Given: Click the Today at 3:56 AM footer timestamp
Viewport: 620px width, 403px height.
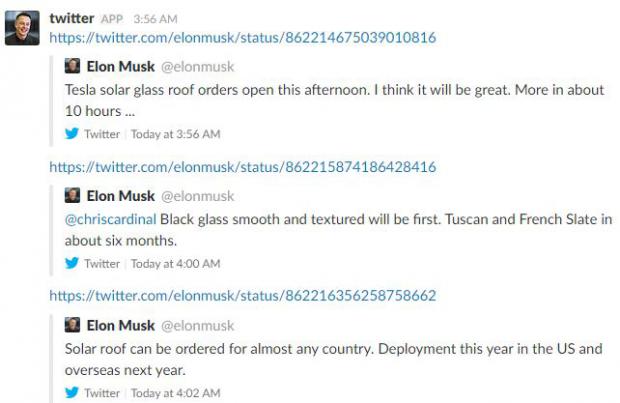Looking at the screenshot, I should tap(176, 134).
